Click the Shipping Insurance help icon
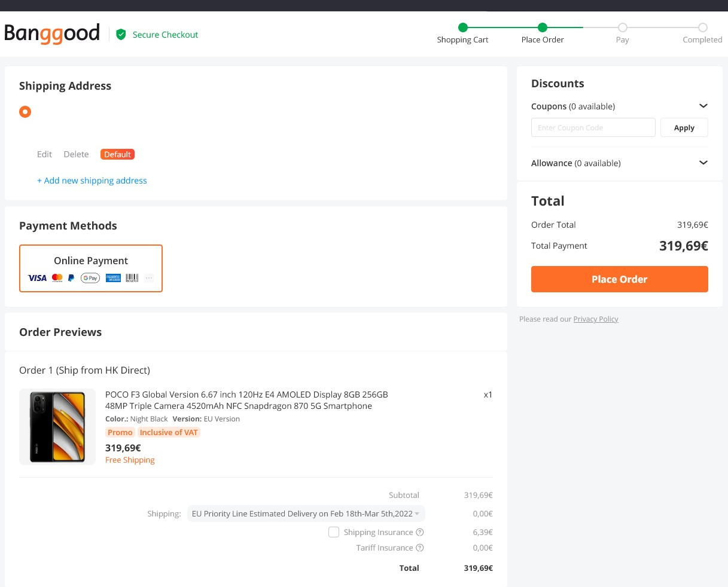 point(420,533)
